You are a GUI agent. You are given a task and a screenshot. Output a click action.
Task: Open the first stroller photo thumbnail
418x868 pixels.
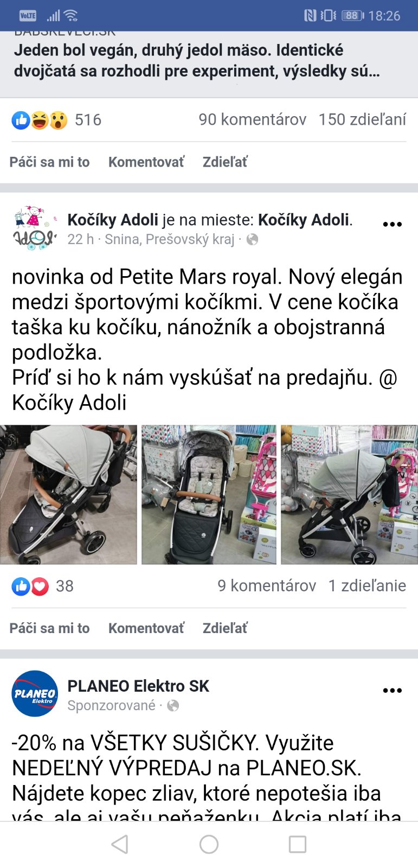point(68,495)
